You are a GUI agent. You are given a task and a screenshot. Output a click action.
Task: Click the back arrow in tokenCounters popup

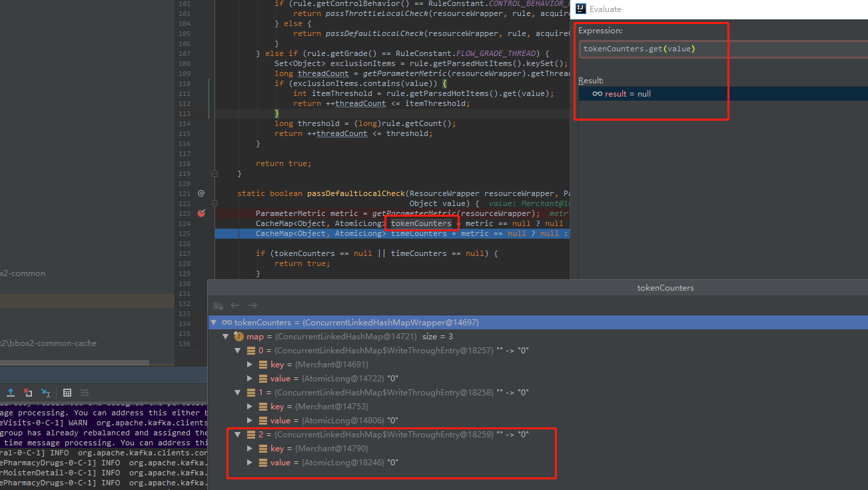(234, 305)
